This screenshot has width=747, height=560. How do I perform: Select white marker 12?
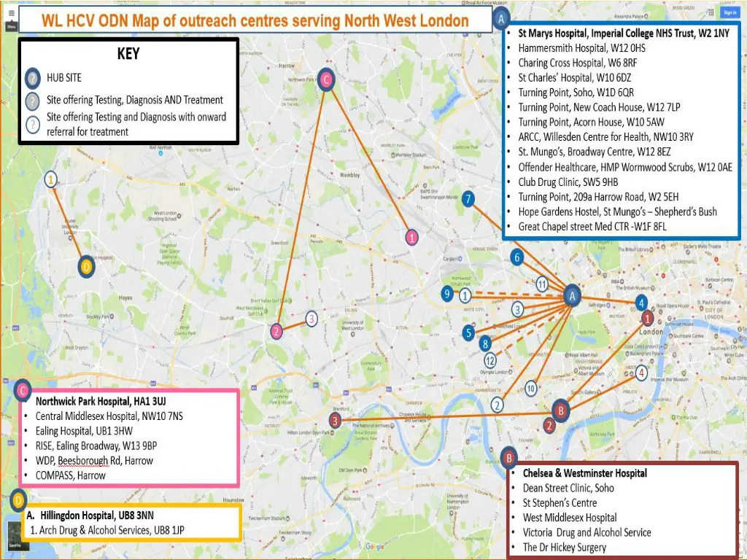pos(490,360)
